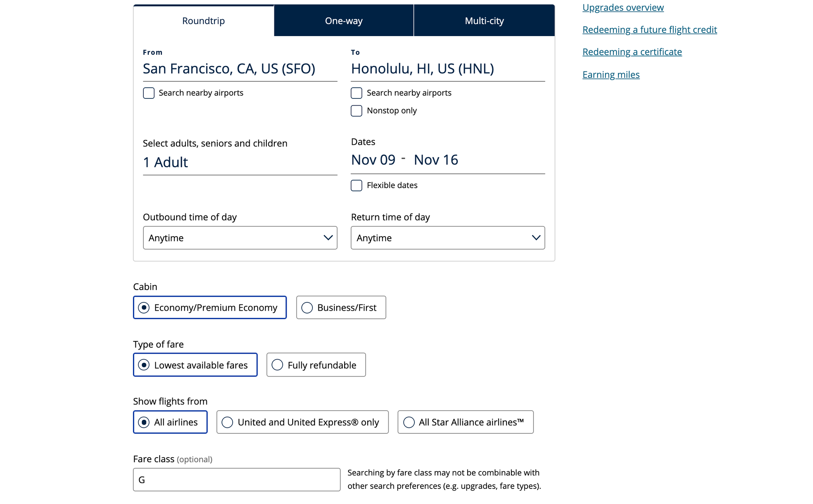This screenshot has width=813, height=504.
Task: Edit the Fare class input field
Action: click(x=236, y=479)
